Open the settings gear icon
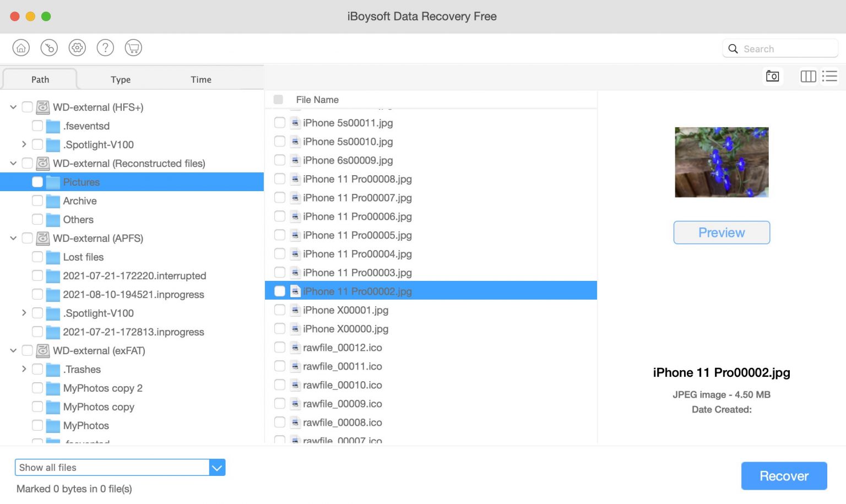Screen dimensions: 846x504 click(77, 47)
